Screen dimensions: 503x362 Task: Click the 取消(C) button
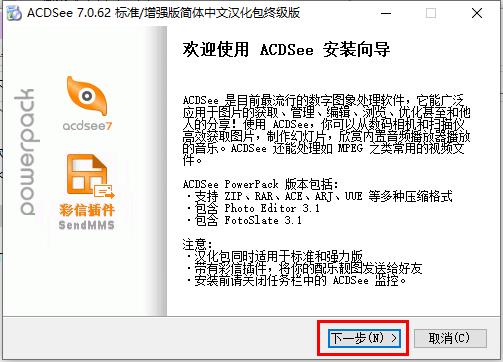click(450, 339)
